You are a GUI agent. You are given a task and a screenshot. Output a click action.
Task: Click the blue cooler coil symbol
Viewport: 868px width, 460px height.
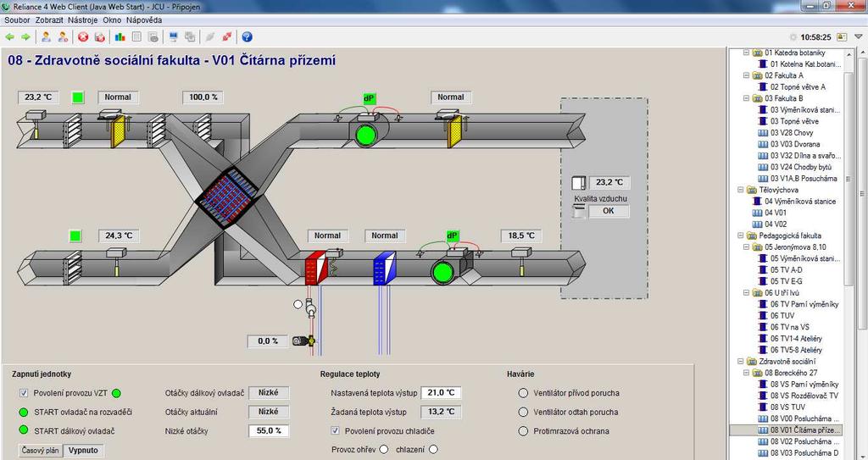tap(385, 268)
